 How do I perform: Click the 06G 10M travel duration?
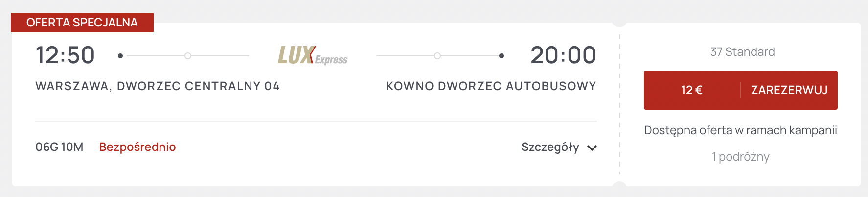[x=59, y=147]
